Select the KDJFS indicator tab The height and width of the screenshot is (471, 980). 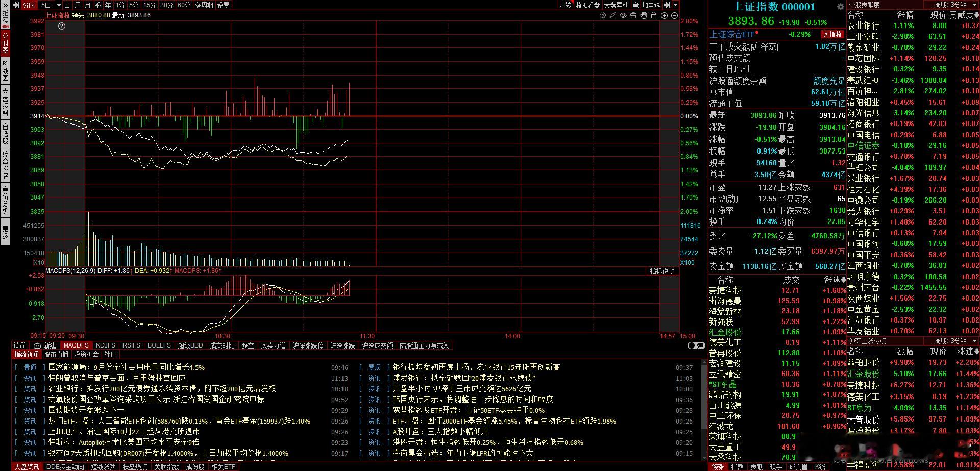point(106,345)
